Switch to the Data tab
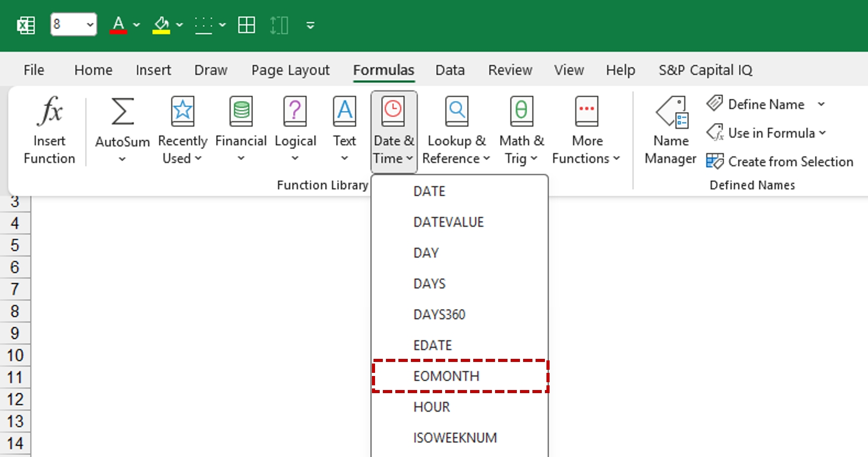 (x=450, y=70)
